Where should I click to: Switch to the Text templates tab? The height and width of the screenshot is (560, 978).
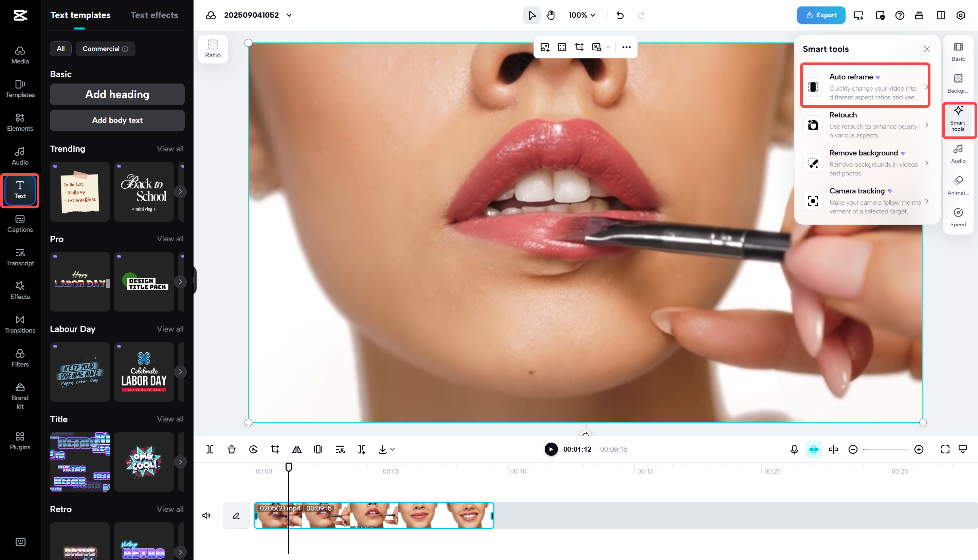(x=80, y=15)
